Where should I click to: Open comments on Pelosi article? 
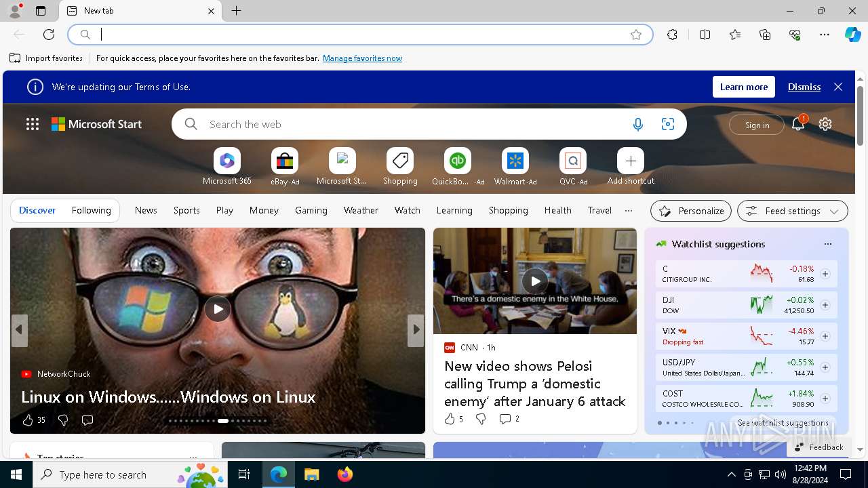point(509,419)
